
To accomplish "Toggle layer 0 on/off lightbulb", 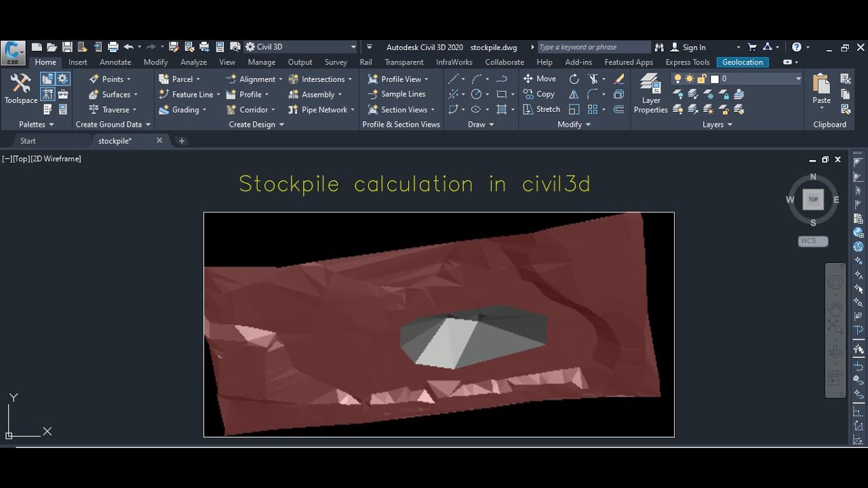I will tap(677, 79).
